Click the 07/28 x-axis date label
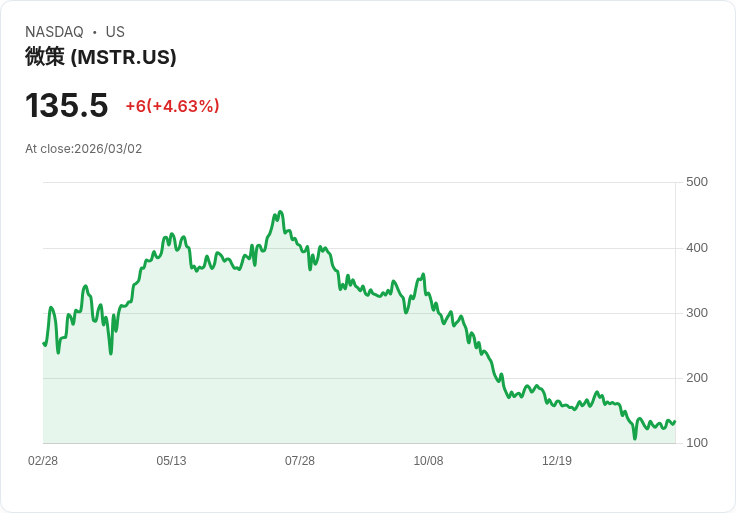This screenshot has height=513, width=736. click(x=299, y=461)
